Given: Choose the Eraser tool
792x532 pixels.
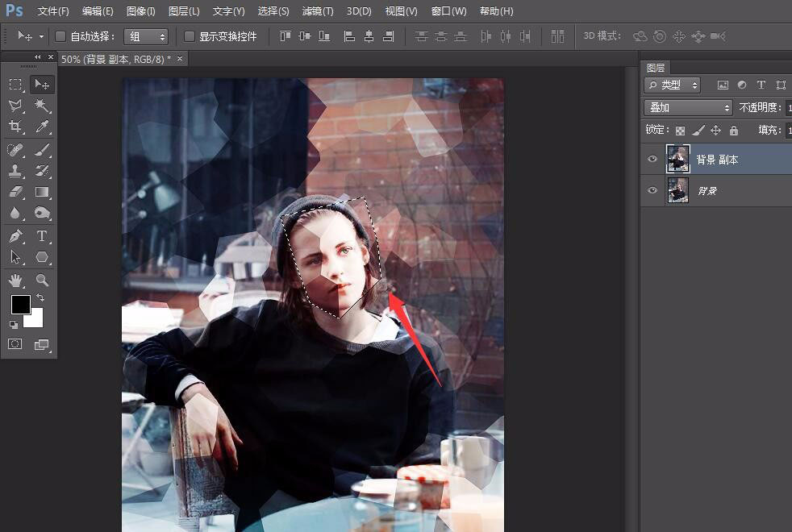Looking at the screenshot, I should tap(15, 193).
